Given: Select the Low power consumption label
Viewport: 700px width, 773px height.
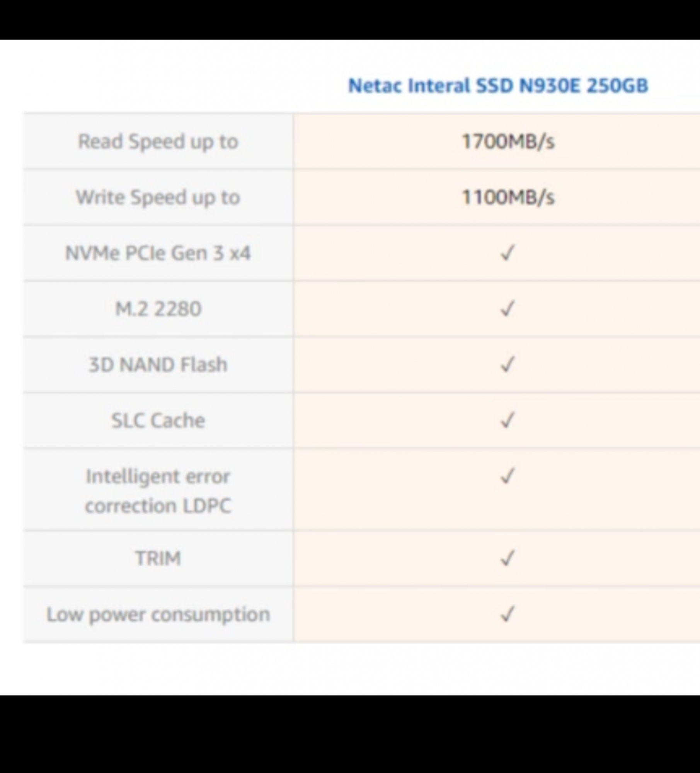Looking at the screenshot, I should (158, 614).
